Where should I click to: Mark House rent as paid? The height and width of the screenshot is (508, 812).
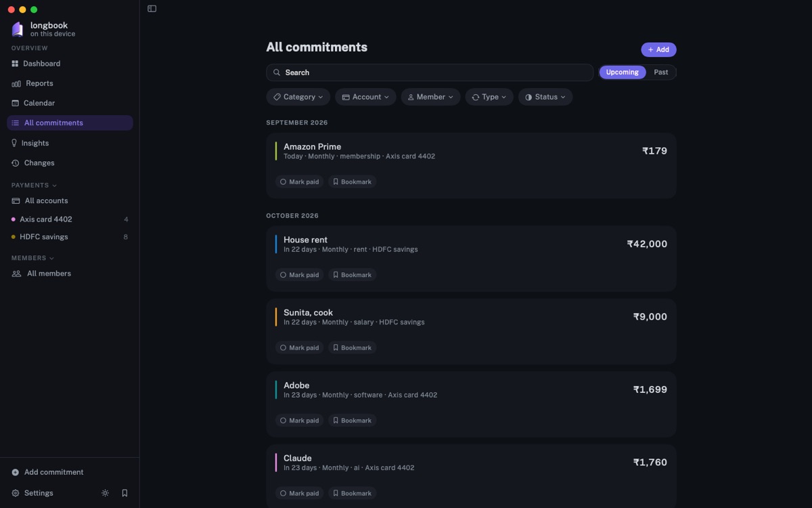(299, 275)
